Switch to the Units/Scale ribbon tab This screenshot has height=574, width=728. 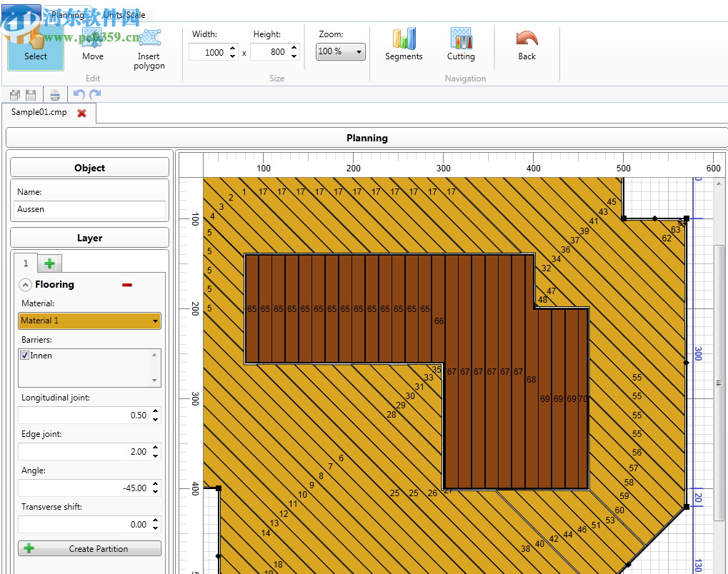(x=124, y=14)
